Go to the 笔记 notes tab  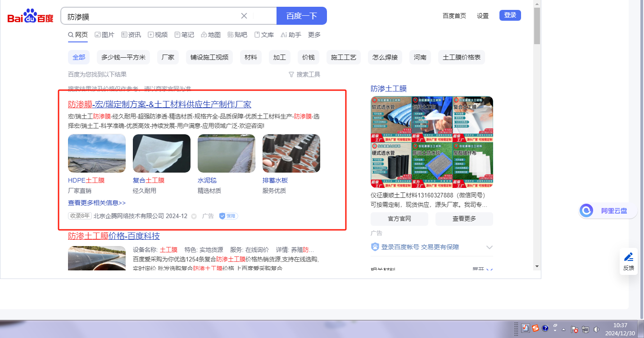click(x=184, y=35)
